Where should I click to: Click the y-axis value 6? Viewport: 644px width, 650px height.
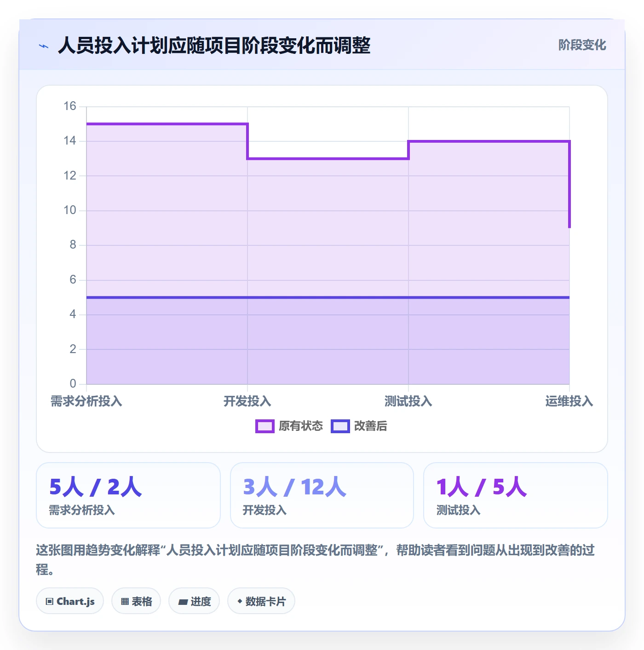(x=73, y=280)
